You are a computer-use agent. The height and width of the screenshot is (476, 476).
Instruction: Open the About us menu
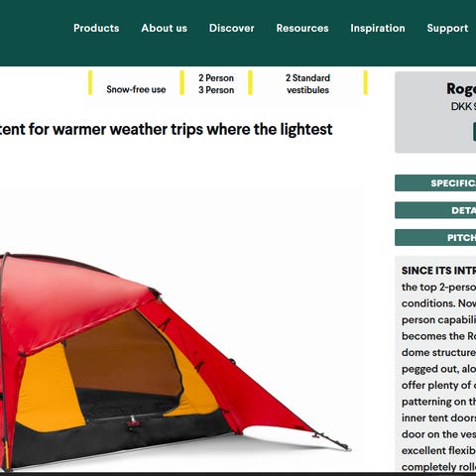coord(164,28)
